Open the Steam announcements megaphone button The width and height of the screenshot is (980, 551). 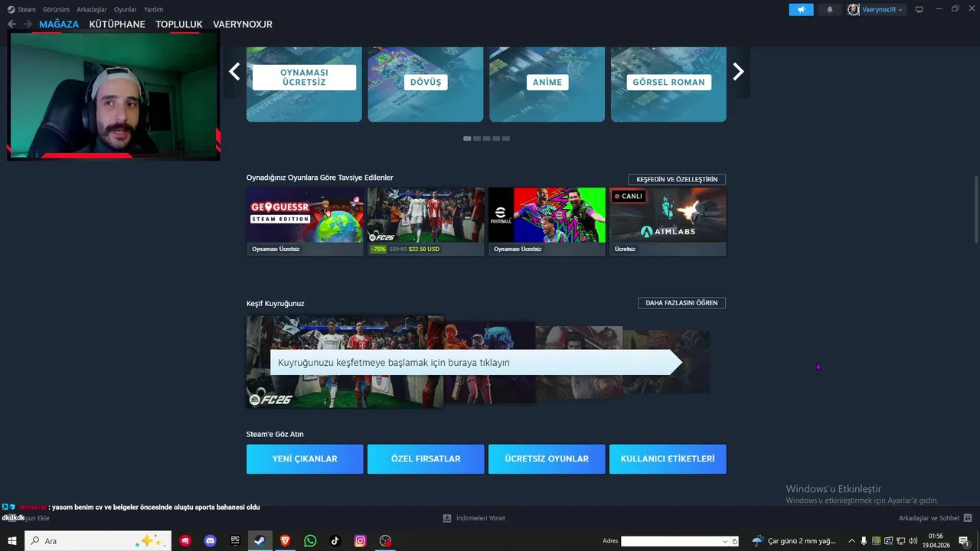(801, 10)
